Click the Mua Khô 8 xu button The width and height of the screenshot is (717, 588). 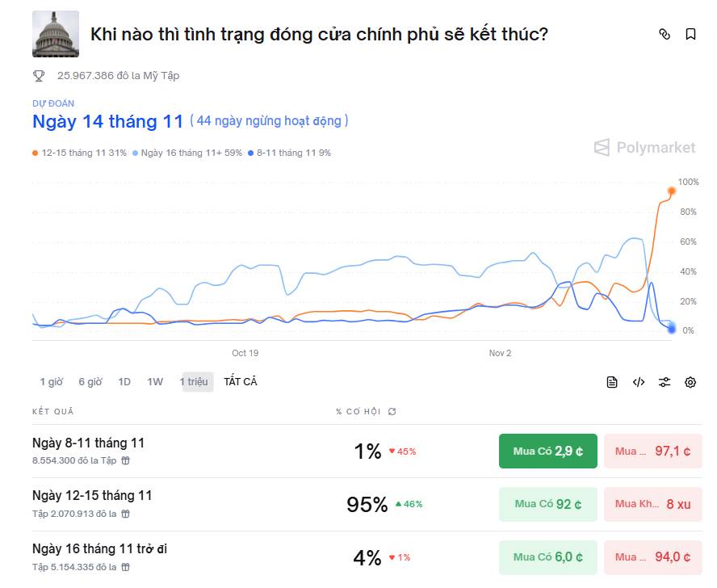(652, 504)
